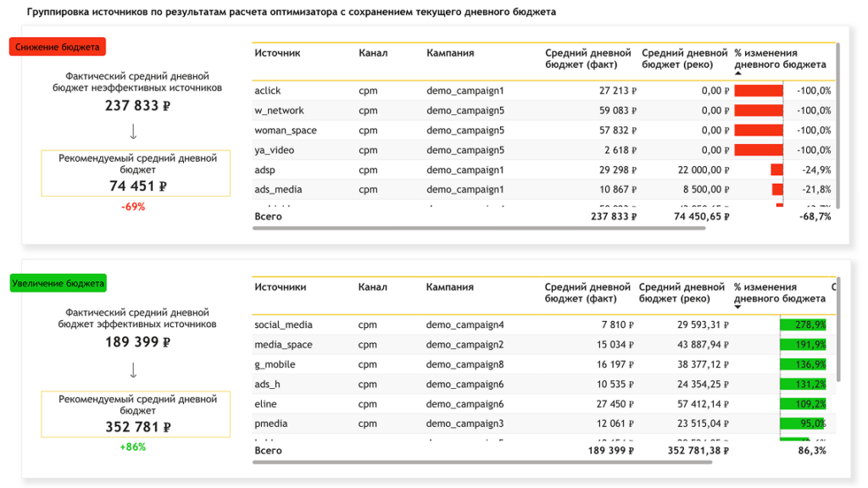Screen dimensions: 868x488
Task: Select demo_campaign3 cell in pmedia row
Action: point(465,424)
